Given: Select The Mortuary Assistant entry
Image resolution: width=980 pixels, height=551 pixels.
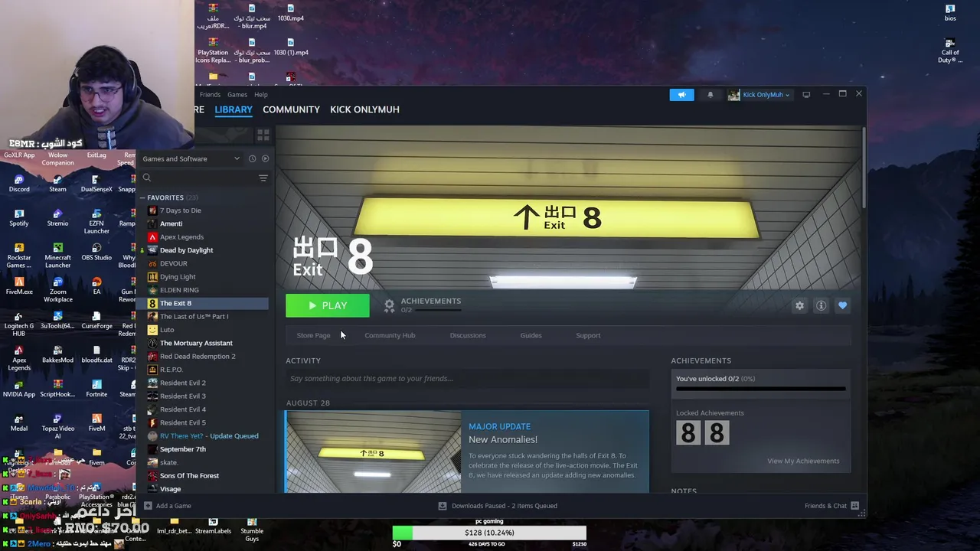Looking at the screenshot, I should click(196, 343).
